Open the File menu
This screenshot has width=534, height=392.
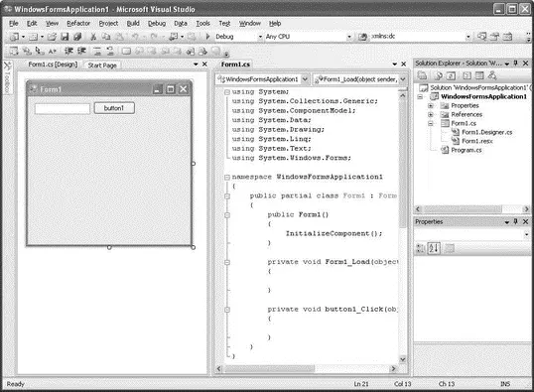pos(14,23)
